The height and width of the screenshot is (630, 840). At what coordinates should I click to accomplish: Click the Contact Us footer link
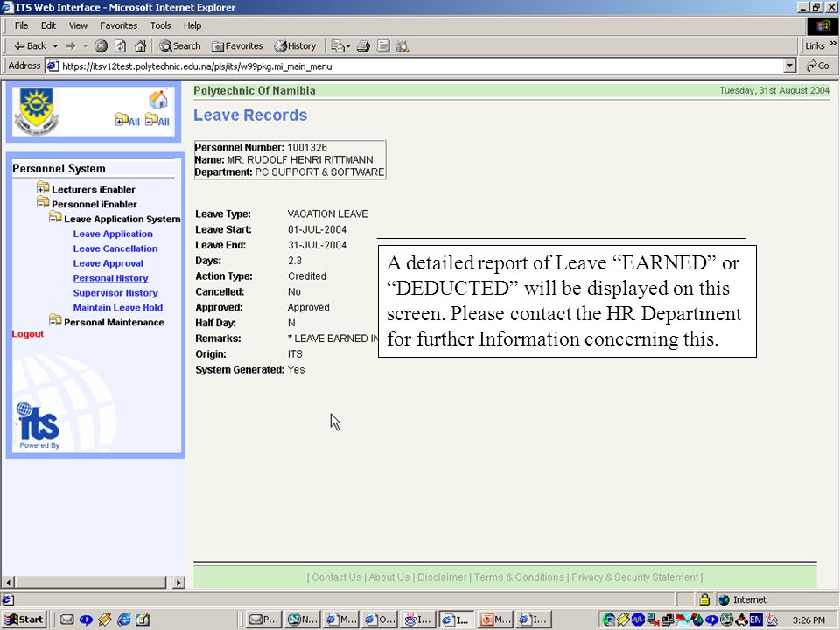pos(336,577)
